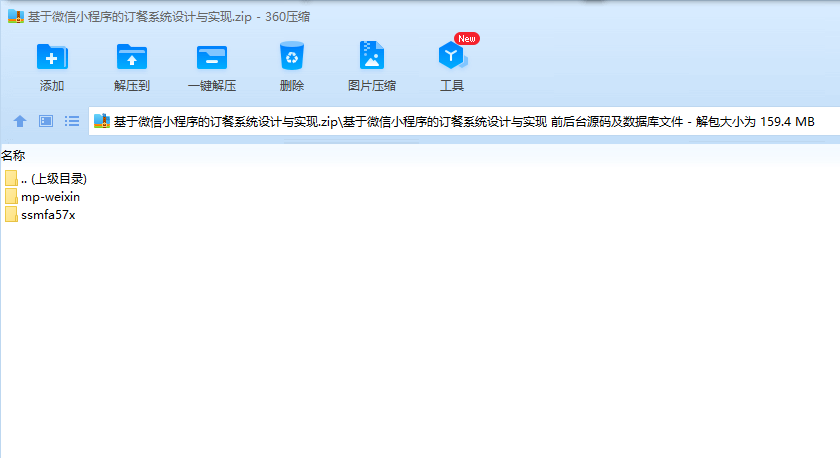
Task: Click the window title text
Action: (169, 17)
